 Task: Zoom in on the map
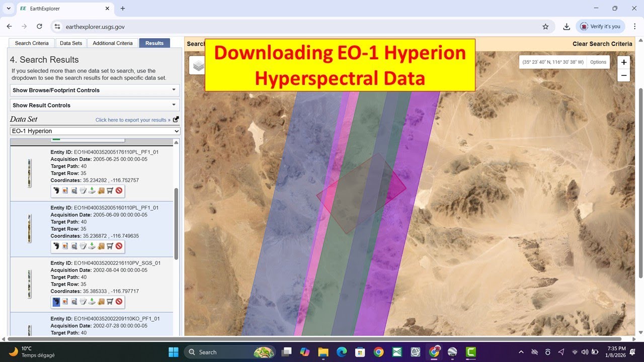pyautogui.click(x=624, y=62)
